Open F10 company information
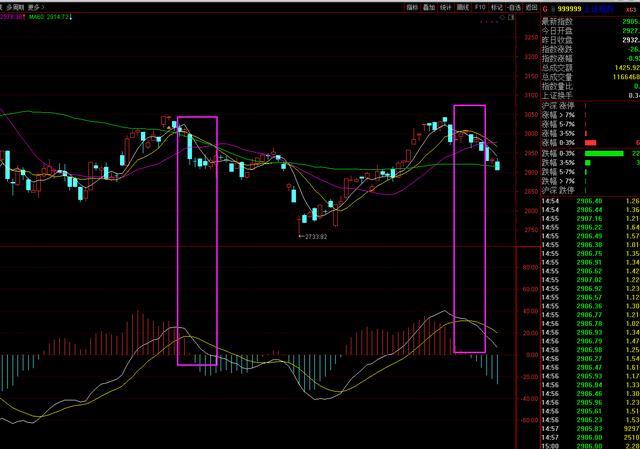The image size is (640, 449). click(x=479, y=6)
